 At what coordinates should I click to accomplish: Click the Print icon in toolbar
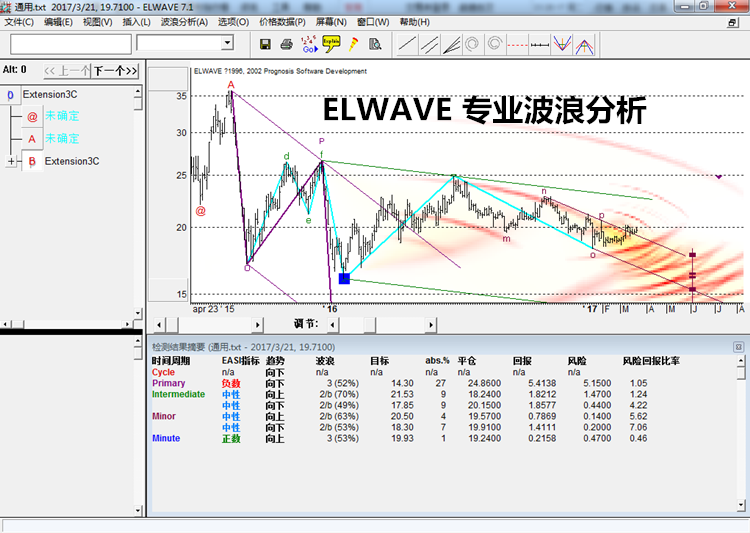(287, 44)
